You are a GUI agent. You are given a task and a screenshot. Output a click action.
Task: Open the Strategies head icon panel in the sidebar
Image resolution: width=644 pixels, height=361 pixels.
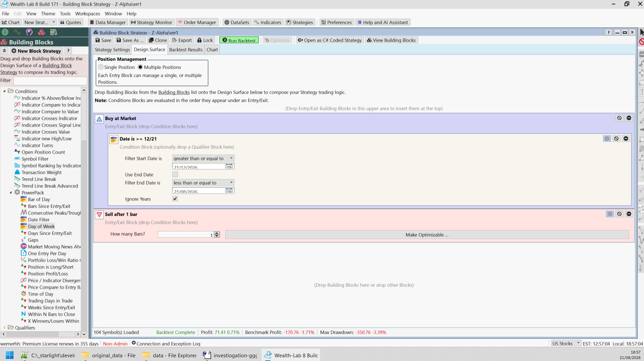coord(29,32)
